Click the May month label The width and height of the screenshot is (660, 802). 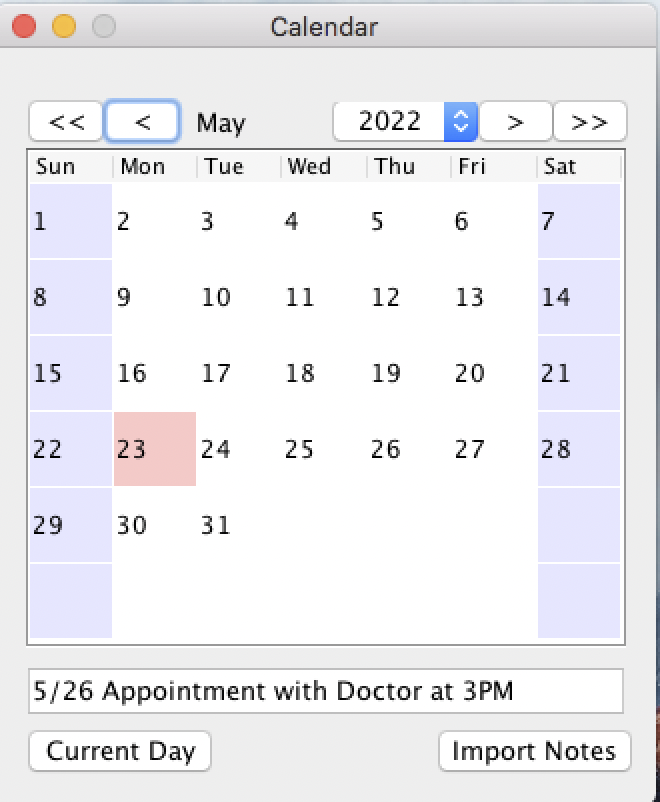(220, 123)
